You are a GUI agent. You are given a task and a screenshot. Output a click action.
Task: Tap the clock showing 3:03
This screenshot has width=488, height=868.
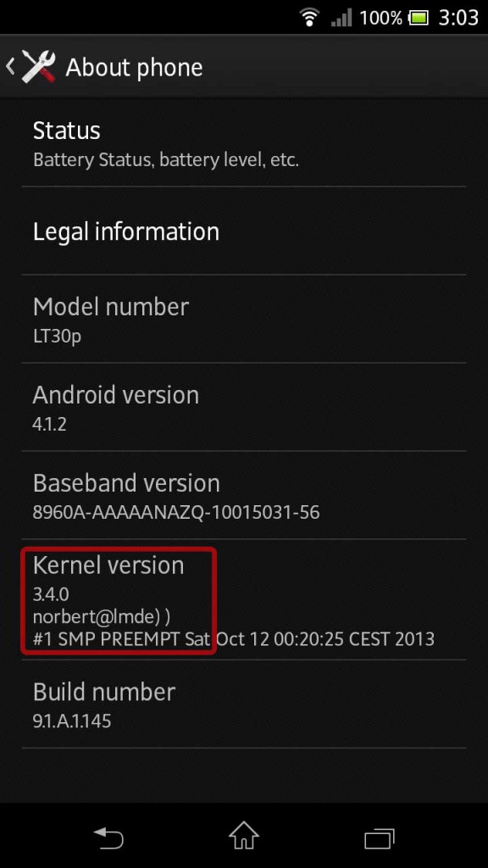[x=458, y=18]
